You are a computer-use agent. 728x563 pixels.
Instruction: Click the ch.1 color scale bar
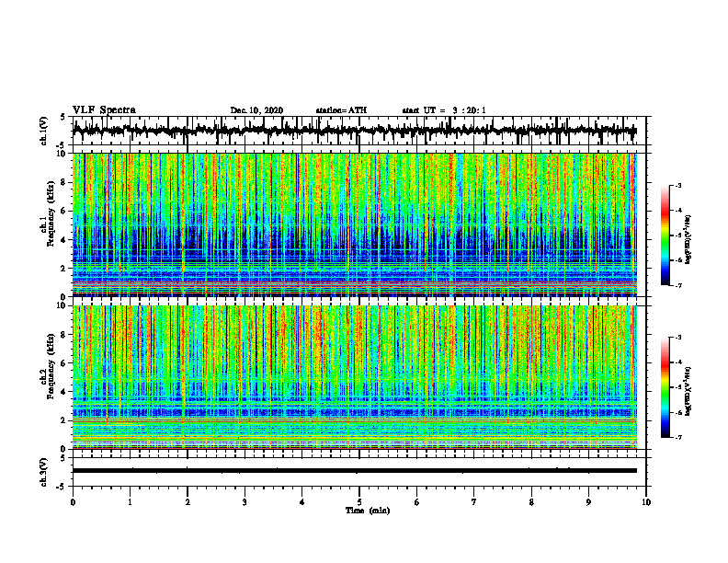pos(665,236)
